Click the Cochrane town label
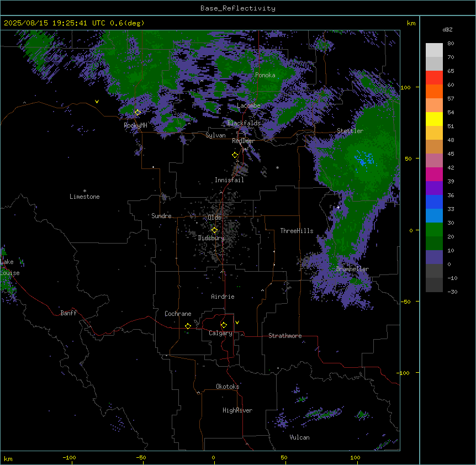476x465 pixels. [178, 314]
